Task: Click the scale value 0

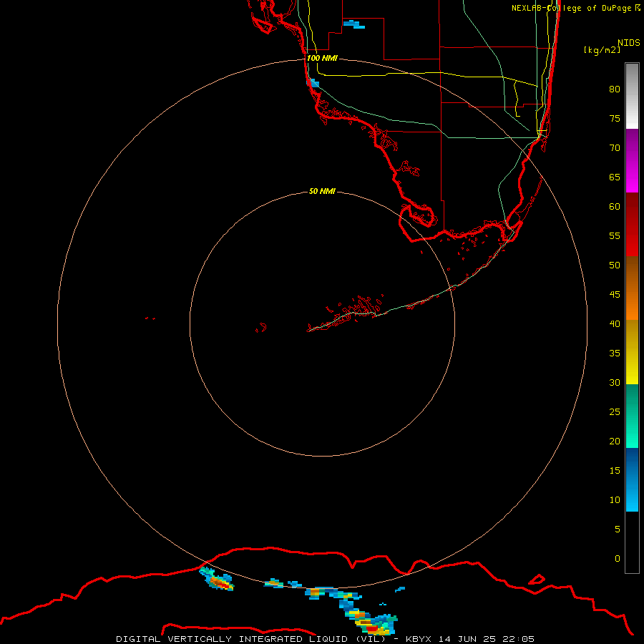Action: tap(618, 559)
